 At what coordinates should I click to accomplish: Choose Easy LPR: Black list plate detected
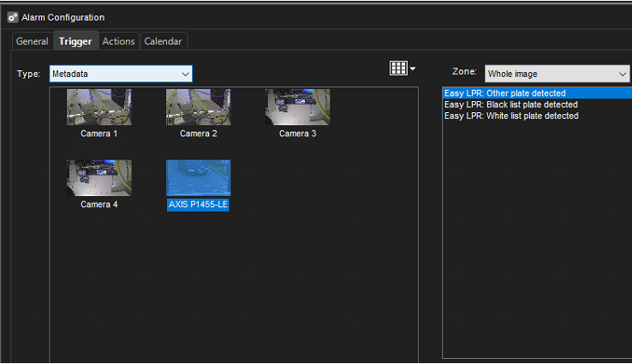tap(509, 104)
